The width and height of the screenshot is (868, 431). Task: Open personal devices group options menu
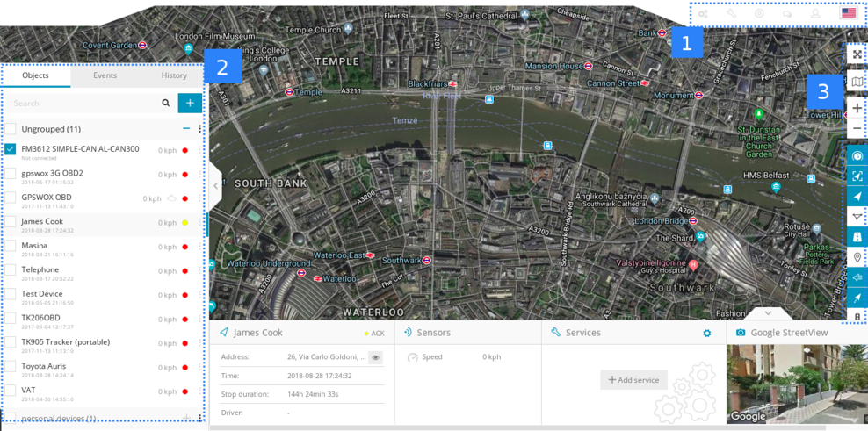[x=199, y=417]
